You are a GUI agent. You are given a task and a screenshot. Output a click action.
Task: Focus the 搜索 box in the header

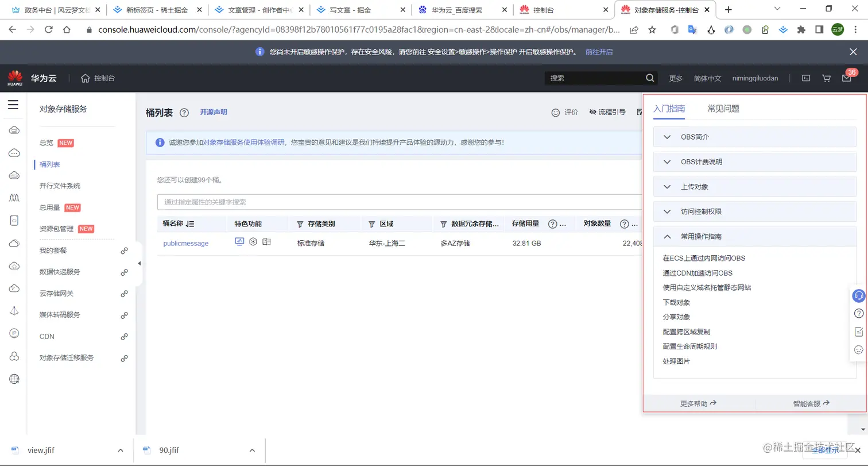click(x=595, y=78)
